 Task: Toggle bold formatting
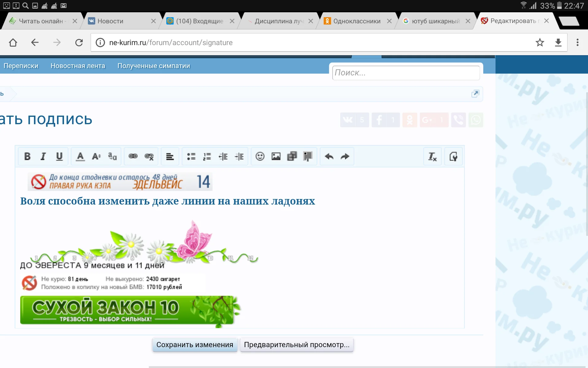point(27,156)
